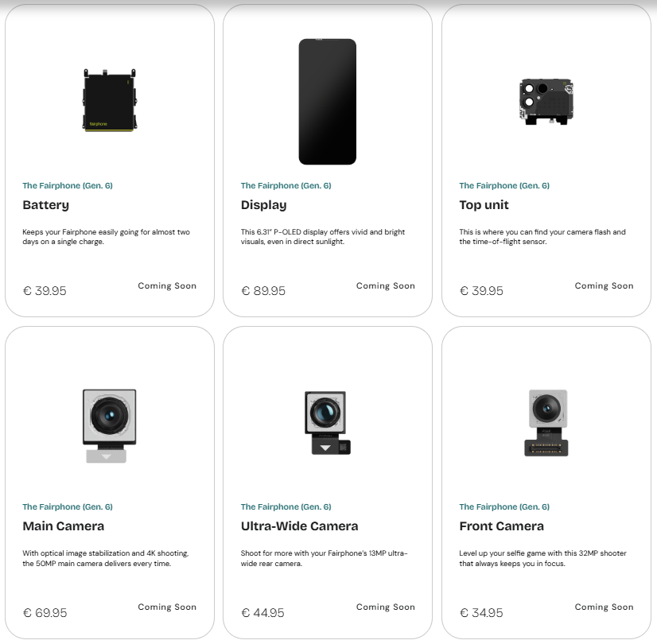657x644 pixels.
Task: Click the € 69.95 Main Camera price
Action: point(45,612)
